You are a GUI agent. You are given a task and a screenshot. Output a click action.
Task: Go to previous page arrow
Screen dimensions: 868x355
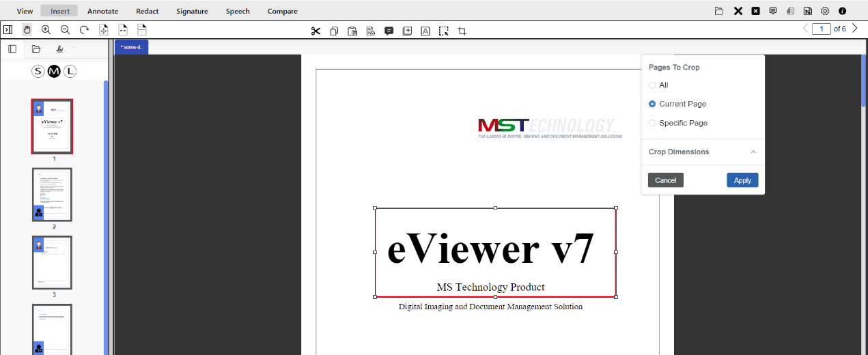click(x=805, y=29)
